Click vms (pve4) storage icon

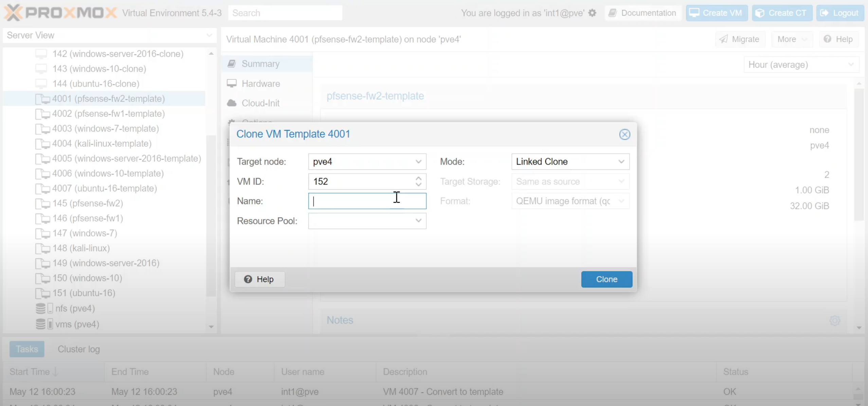(44, 324)
